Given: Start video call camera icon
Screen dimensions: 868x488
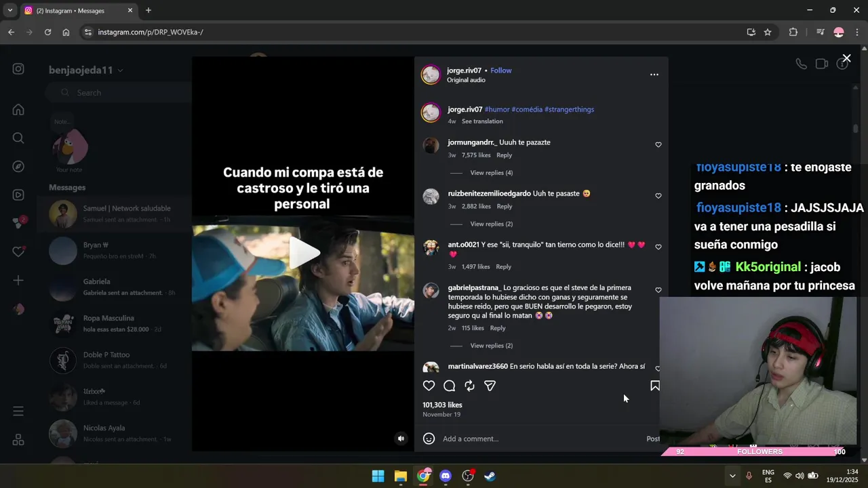Looking at the screenshot, I should pyautogui.click(x=822, y=64).
